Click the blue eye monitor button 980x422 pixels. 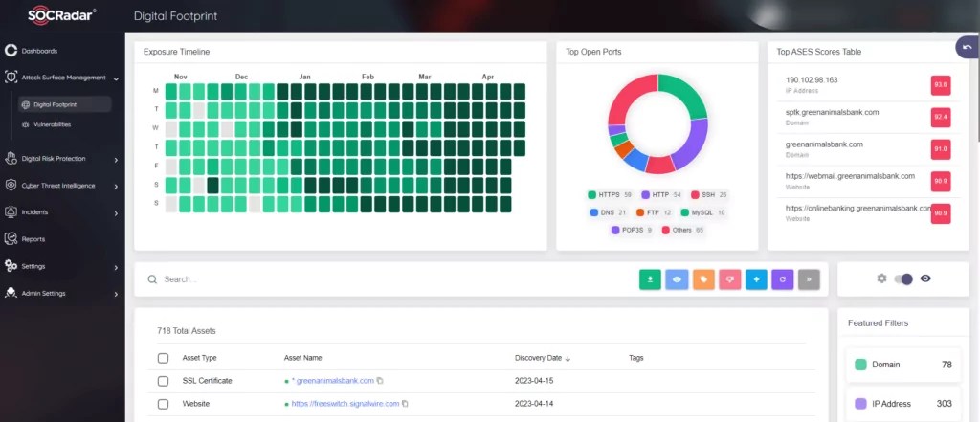click(x=677, y=279)
